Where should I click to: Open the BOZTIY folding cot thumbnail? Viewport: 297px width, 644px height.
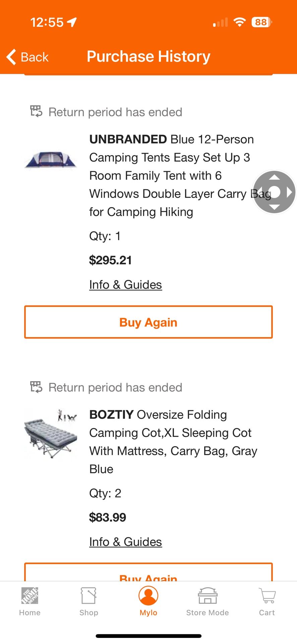click(51, 434)
